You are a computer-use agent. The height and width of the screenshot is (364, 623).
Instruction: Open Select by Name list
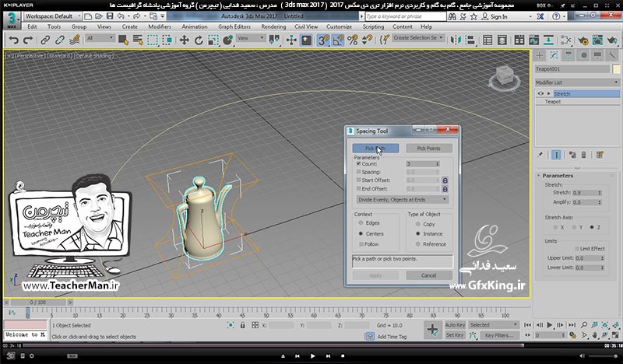tap(138, 40)
